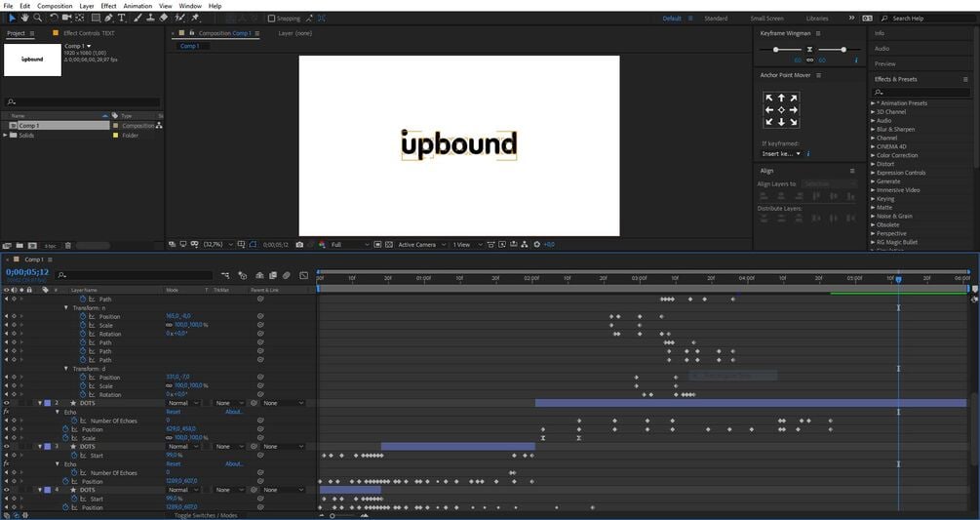Click the viewer Reset Exposure icon
Image resolution: width=980 pixels, height=520 pixels.
(x=537, y=244)
